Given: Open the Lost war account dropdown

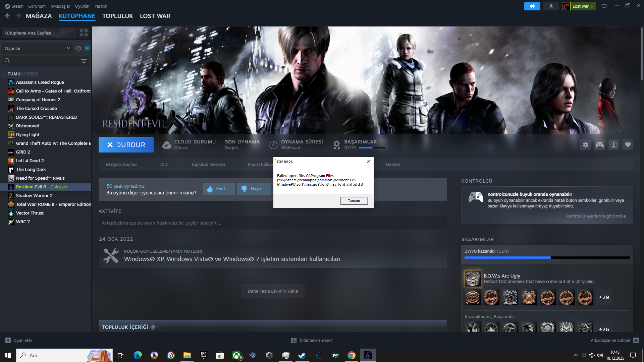Looking at the screenshot, I should (x=583, y=6).
